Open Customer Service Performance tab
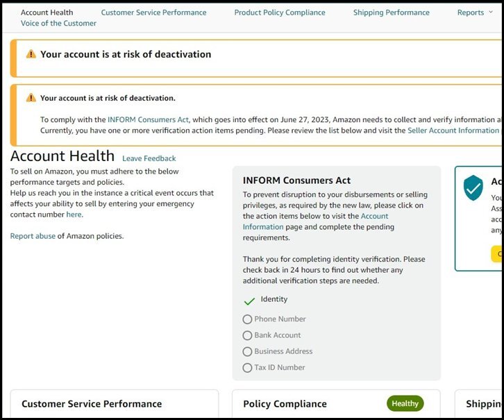 coord(153,12)
